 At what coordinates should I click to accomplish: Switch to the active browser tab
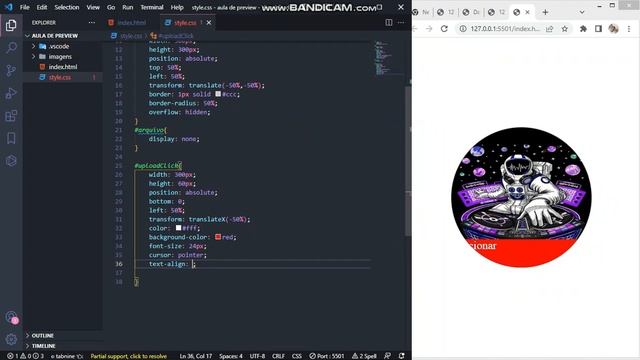[x=522, y=12]
